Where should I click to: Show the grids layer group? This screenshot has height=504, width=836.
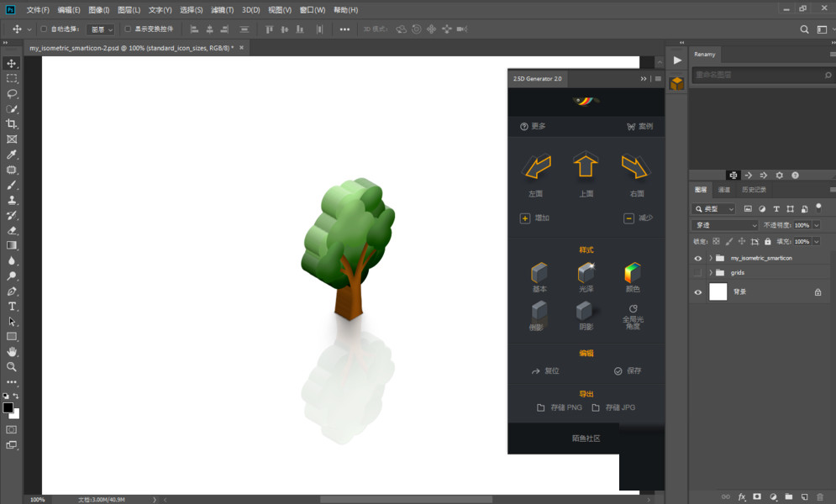tap(698, 273)
